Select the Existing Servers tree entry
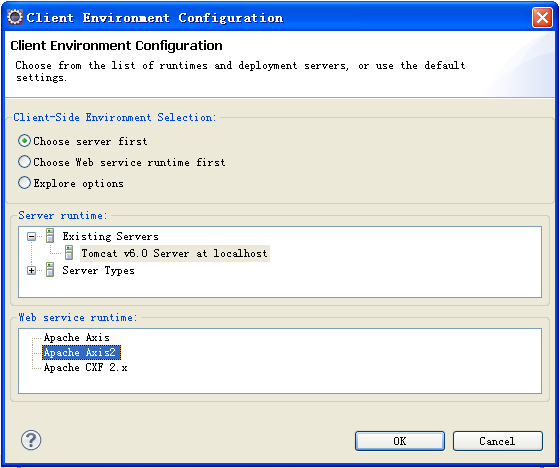Screen dimensions: 560x468 tap(110, 236)
